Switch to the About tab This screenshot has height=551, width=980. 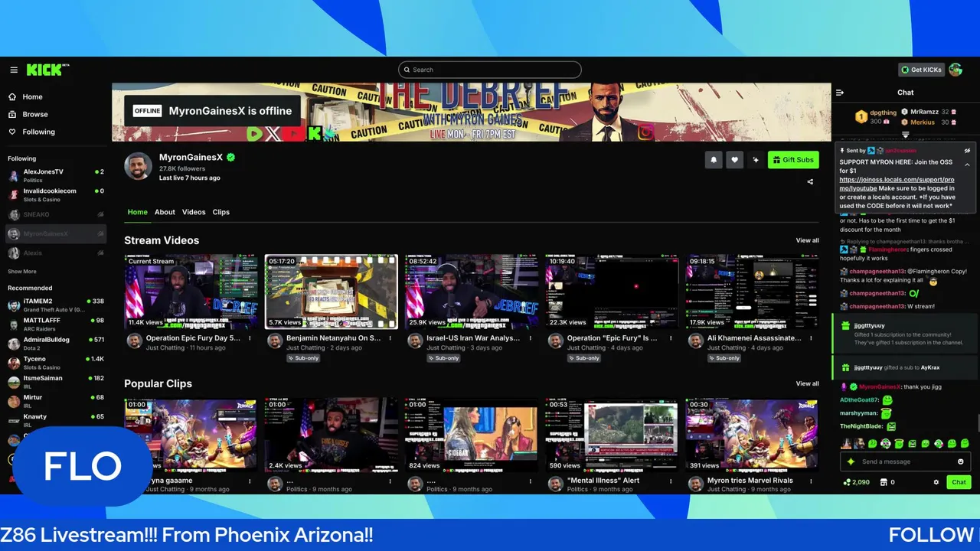pos(165,212)
